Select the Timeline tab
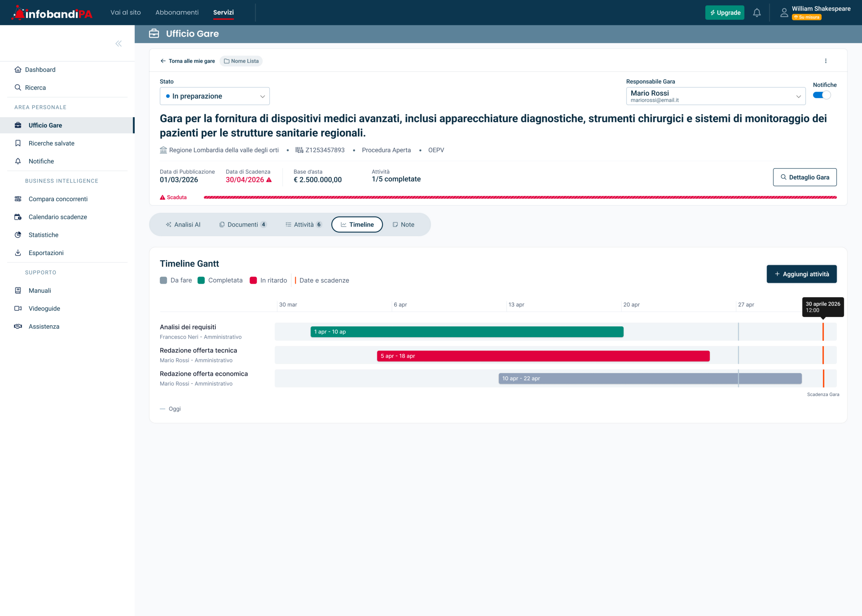This screenshot has width=862, height=616. (x=357, y=225)
